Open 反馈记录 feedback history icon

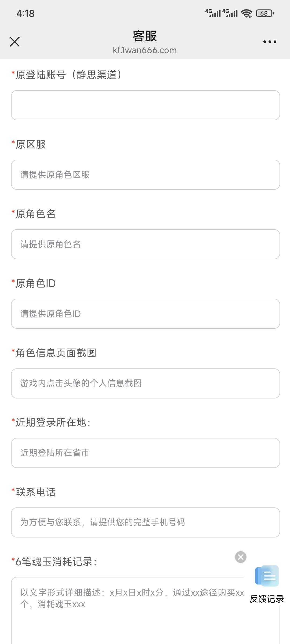coord(267,576)
